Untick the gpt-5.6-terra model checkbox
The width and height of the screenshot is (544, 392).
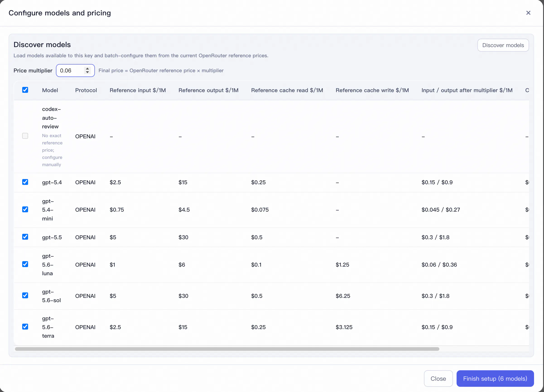[x=25, y=327]
